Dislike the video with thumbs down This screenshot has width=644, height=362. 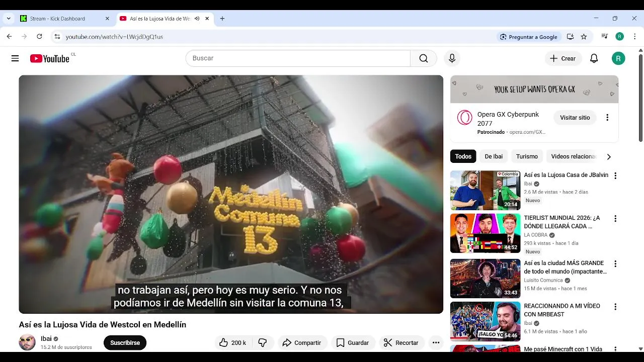tap(263, 343)
